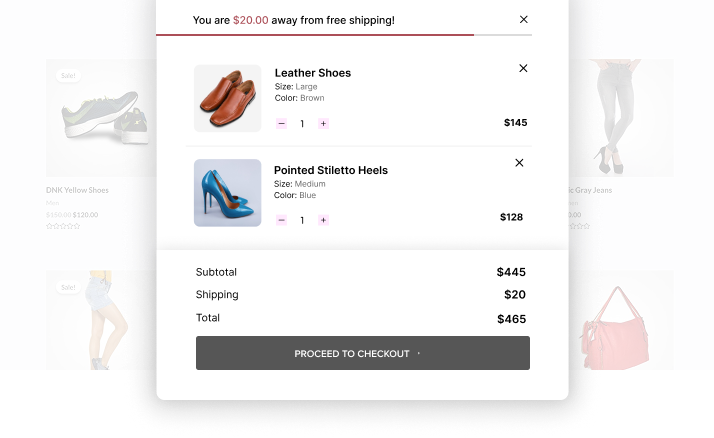Click the Leather Shoes product title
The width and height of the screenshot is (714, 438).
[313, 73]
